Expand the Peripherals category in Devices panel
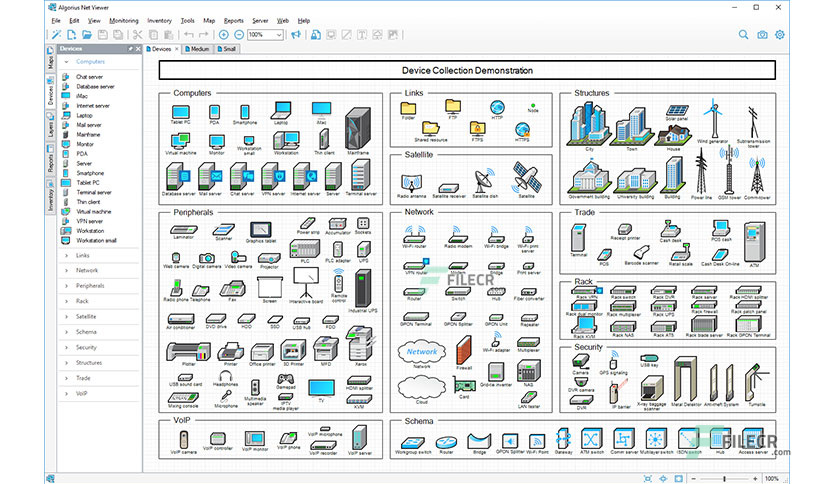This screenshot has height=484, width=836. 66,286
